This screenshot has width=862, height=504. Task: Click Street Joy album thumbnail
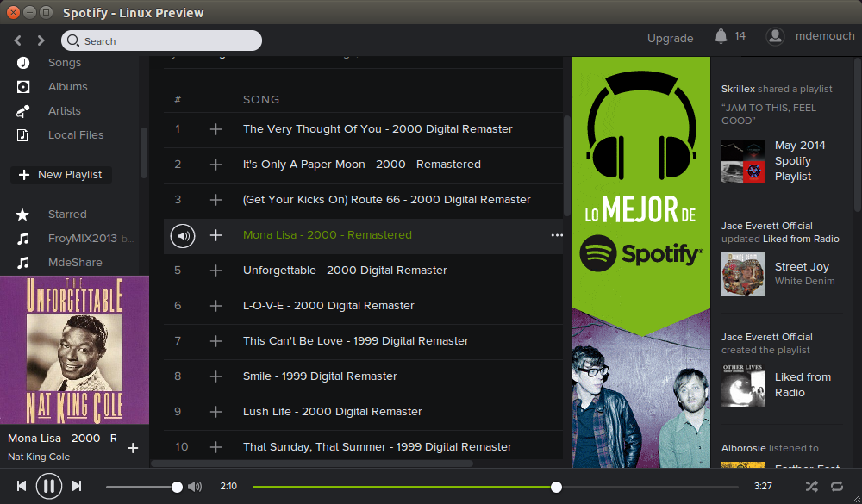(743, 274)
